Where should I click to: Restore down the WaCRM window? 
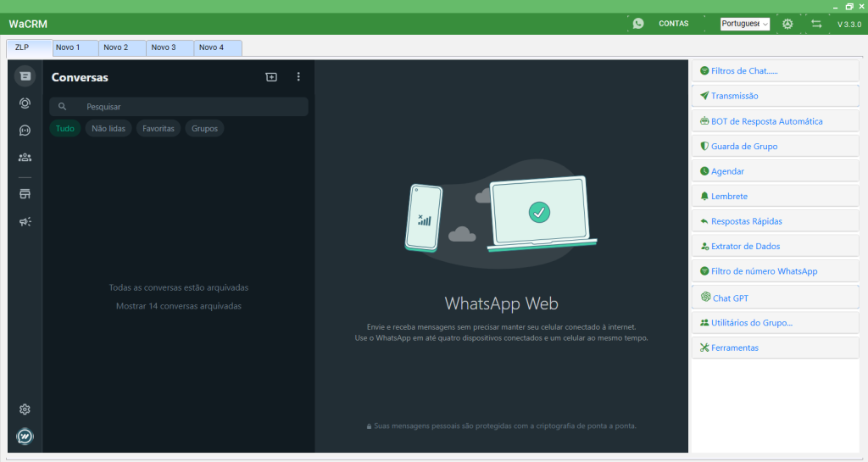pyautogui.click(x=849, y=7)
